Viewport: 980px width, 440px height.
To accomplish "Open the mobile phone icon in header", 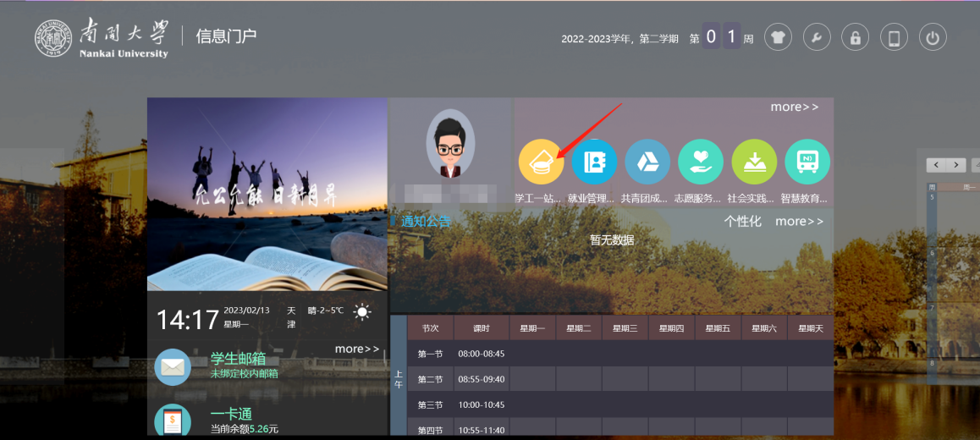I will click(894, 38).
